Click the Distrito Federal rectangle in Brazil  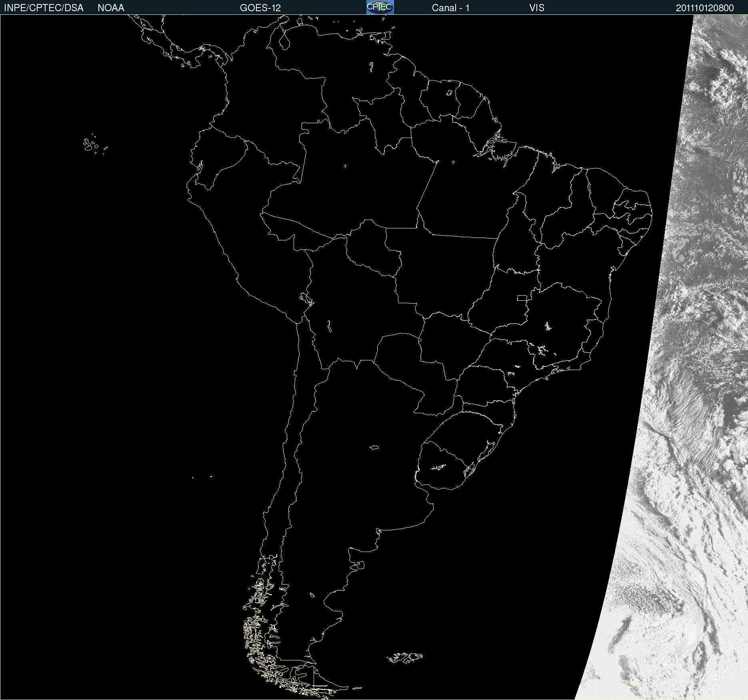pos(522,298)
